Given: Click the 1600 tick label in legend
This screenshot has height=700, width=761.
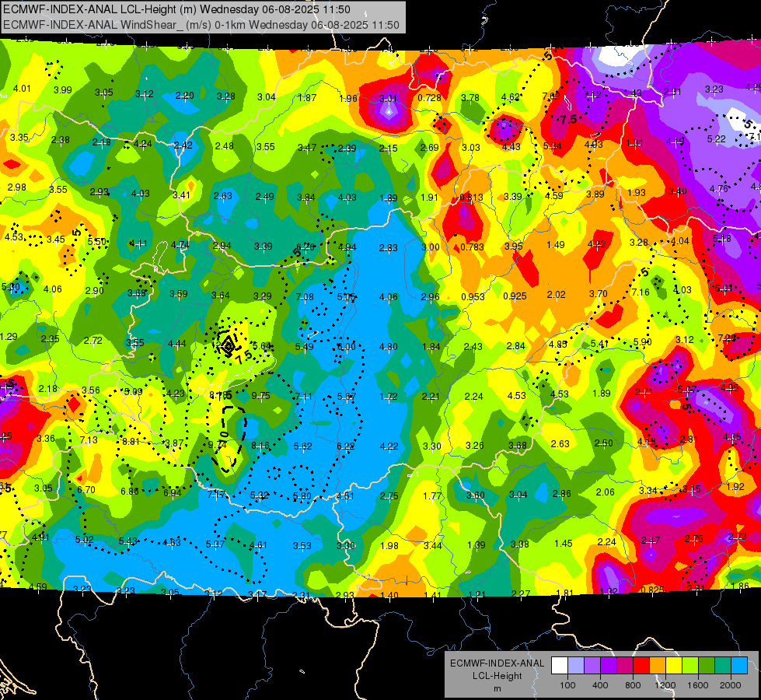Looking at the screenshot, I should [697, 685].
